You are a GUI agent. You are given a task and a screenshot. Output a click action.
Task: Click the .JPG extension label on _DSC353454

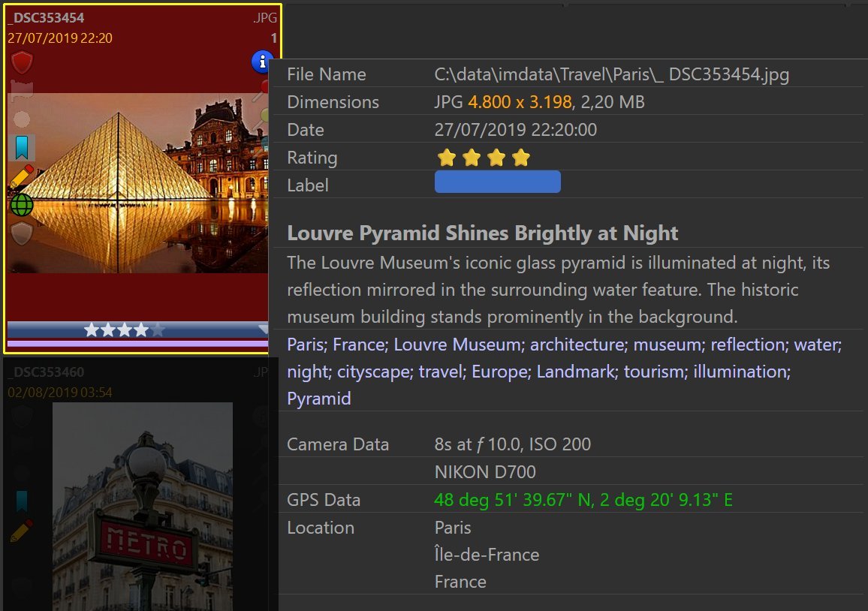pos(264,18)
